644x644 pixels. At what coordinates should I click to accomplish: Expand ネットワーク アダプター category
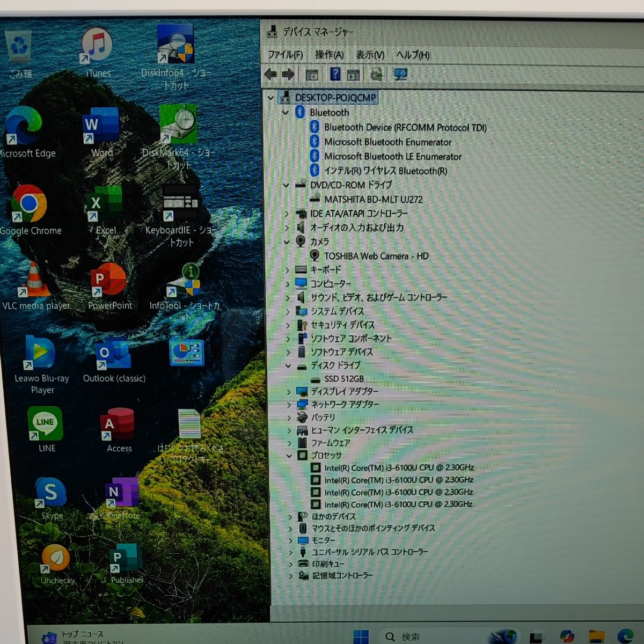(289, 405)
